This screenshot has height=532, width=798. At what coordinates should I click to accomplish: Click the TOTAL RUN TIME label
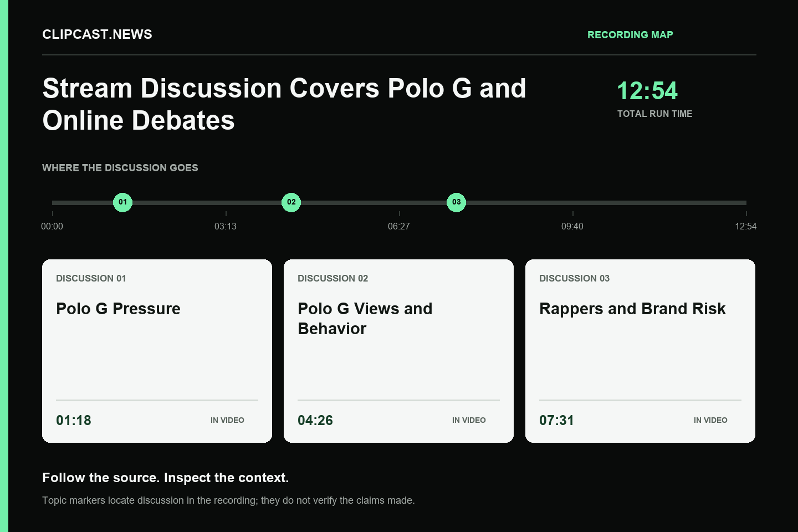pos(655,114)
